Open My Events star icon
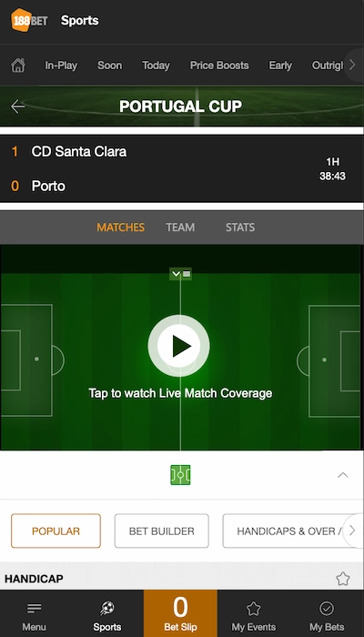The width and height of the screenshot is (364, 637). [x=254, y=609]
